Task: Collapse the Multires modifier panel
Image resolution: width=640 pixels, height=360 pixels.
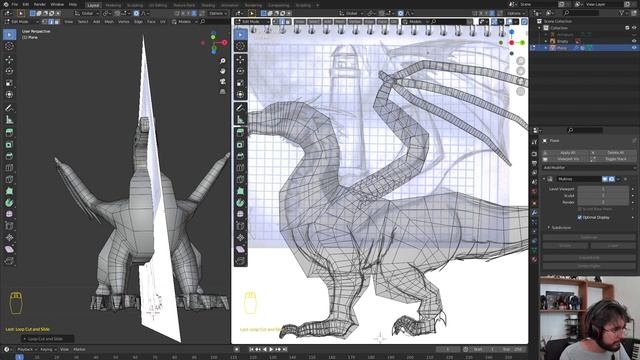Action: [x=544, y=179]
